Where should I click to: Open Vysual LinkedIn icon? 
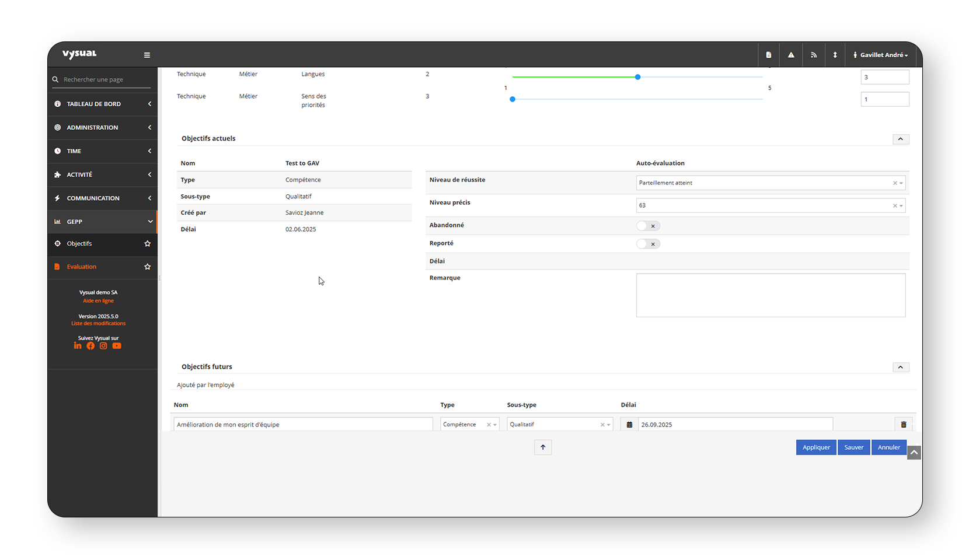coord(78,346)
